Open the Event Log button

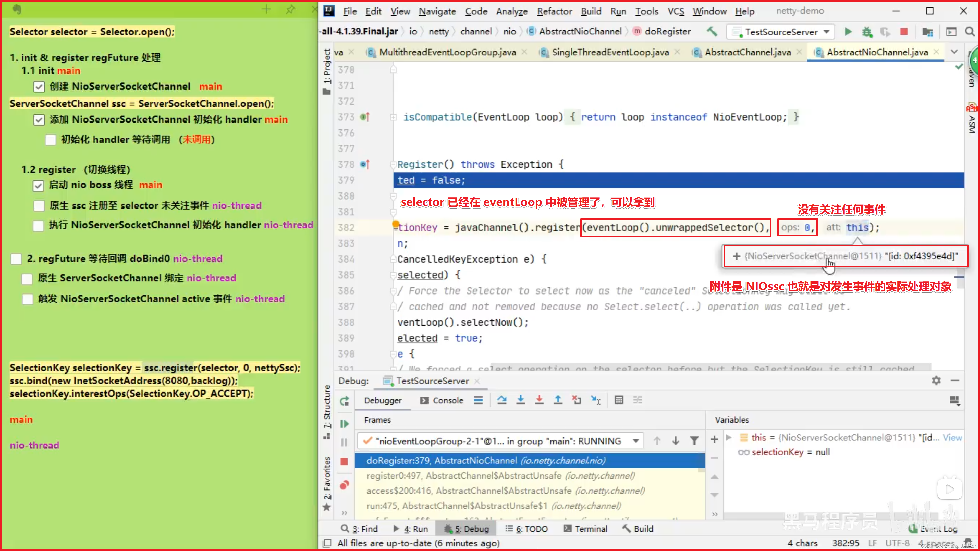click(x=933, y=529)
